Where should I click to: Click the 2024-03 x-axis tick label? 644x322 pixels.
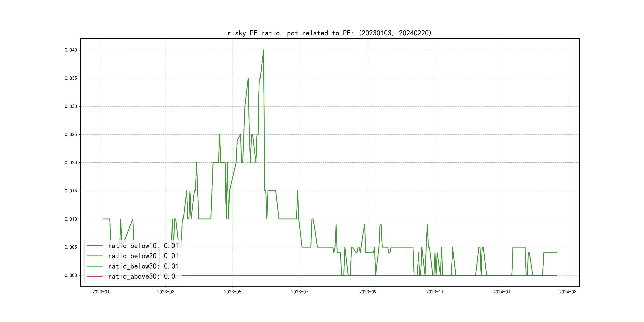pyautogui.click(x=567, y=292)
